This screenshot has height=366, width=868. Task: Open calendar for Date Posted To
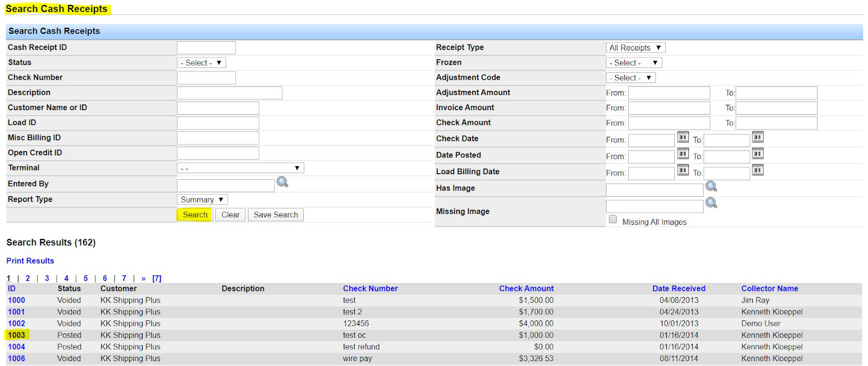(758, 154)
